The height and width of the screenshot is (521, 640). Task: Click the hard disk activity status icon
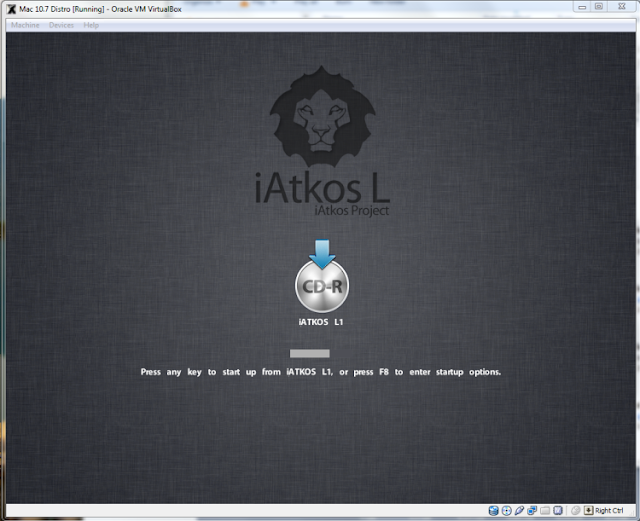(493, 510)
